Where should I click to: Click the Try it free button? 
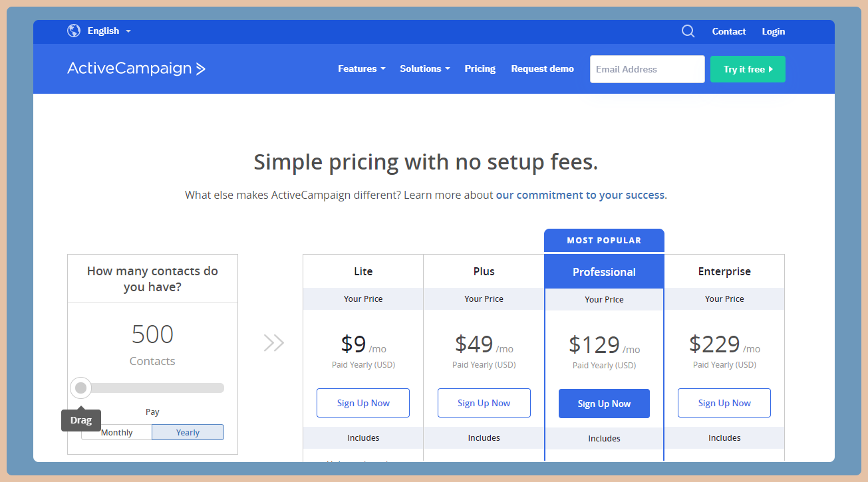(x=748, y=69)
